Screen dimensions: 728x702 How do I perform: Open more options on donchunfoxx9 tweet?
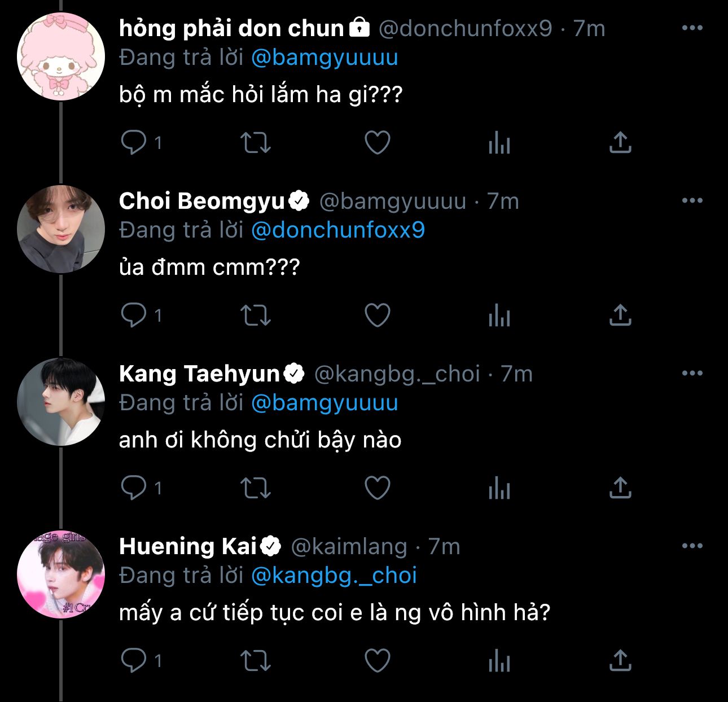[x=692, y=28]
